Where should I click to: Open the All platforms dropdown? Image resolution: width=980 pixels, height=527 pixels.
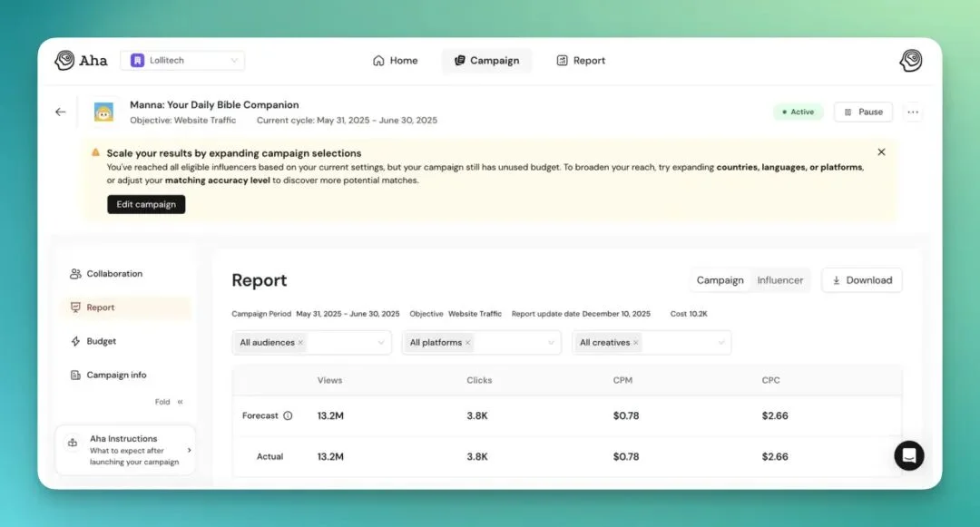(x=550, y=343)
